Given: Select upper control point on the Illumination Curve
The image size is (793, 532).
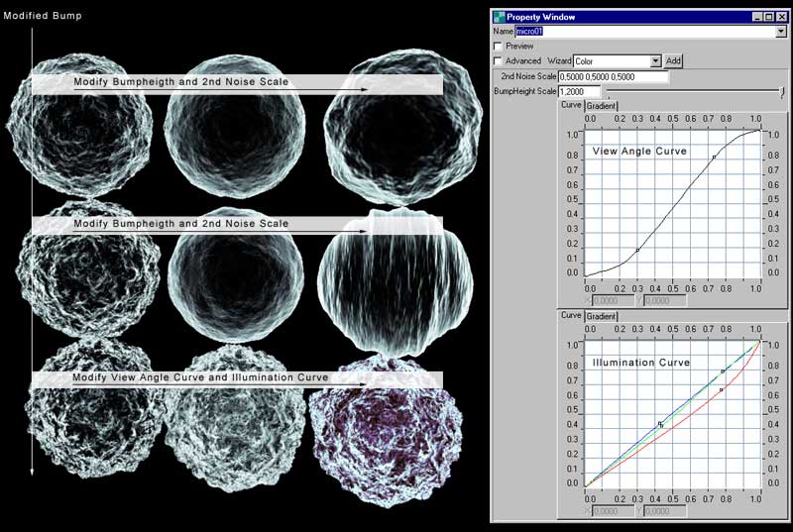Looking at the screenshot, I should tap(723, 372).
